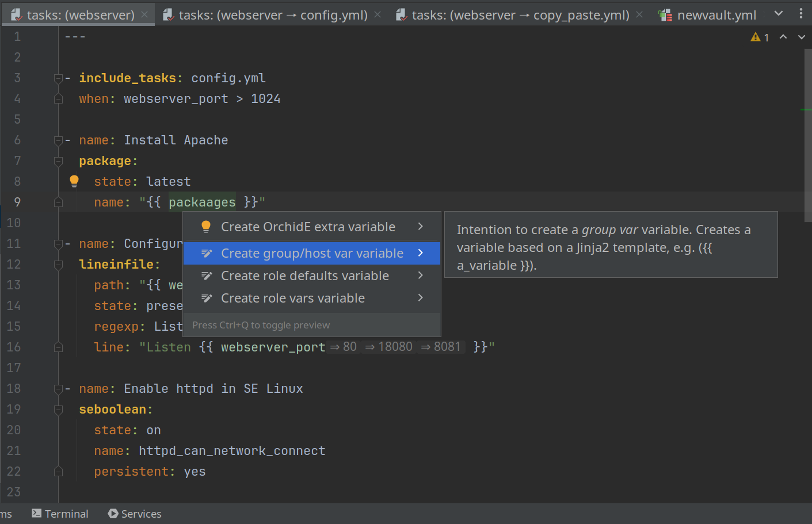Expand submenu arrow of Create OrchidE extra variable
Screen dimensions: 812x524
point(421,227)
